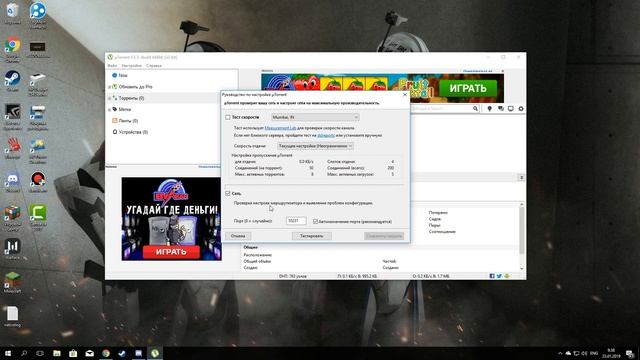Expand the Метки tree node
The width and height of the screenshot is (640, 360).
coord(109,109)
